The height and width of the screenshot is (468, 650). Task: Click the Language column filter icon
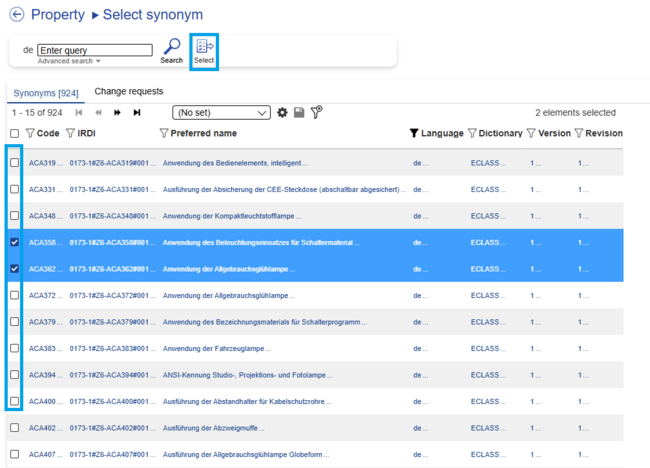click(x=414, y=133)
